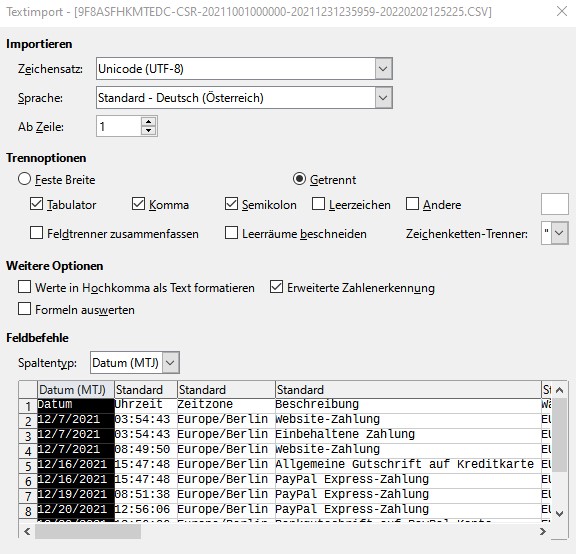576x554 pixels.
Task: Increase the Ab Zeile spinner value
Action: (148, 122)
